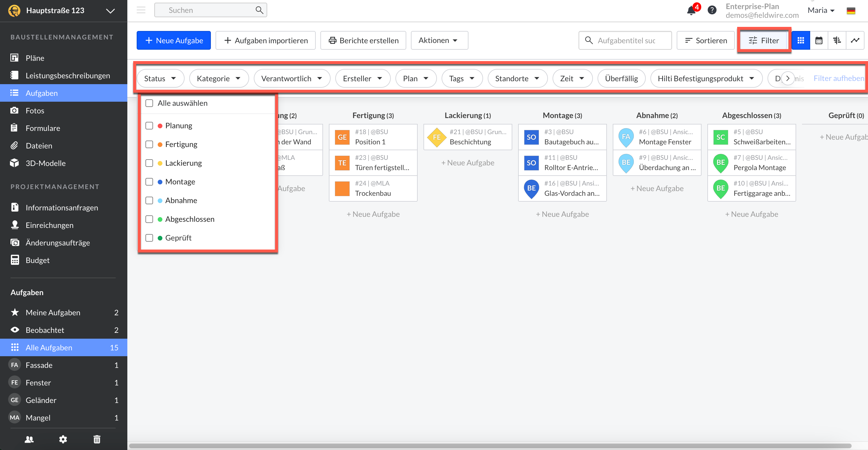Open the Kategorie filter dropdown
868x450 pixels.
click(x=219, y=79)
